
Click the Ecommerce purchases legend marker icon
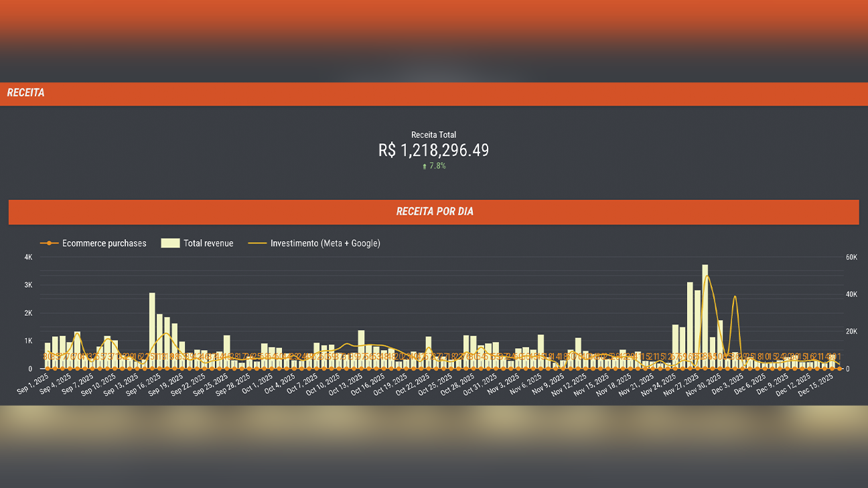48,244
